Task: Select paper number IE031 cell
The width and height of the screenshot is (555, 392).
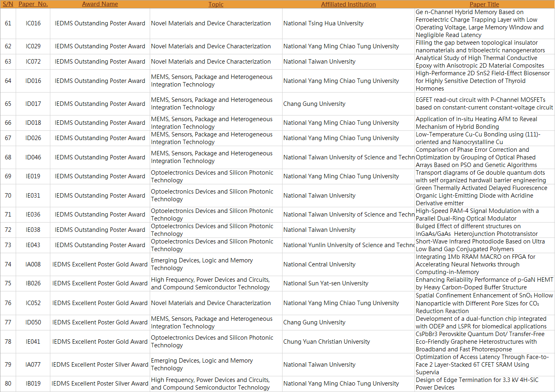Action: pos(33,196)
